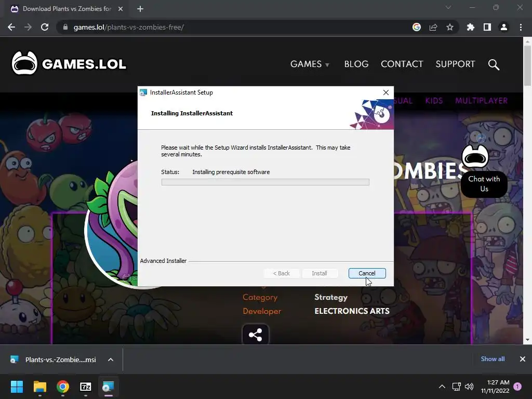Select the KIDS category

pos(434,101)
